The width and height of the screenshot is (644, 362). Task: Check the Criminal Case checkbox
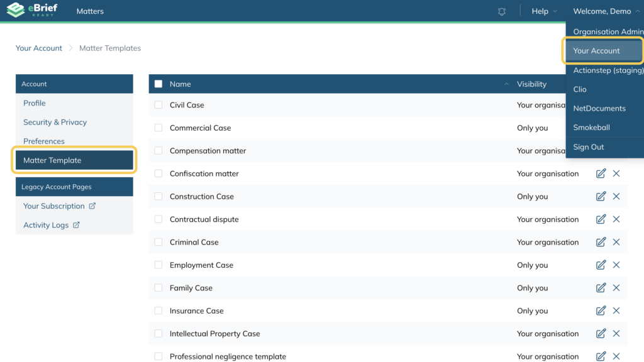pyautogui.click(x=158, y=242)
